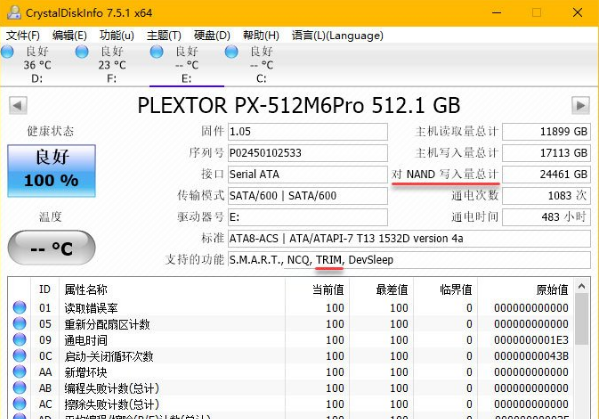Click host writes total 17113 GB
Viewport: 599px width, 419px height.
coord(546,153)
